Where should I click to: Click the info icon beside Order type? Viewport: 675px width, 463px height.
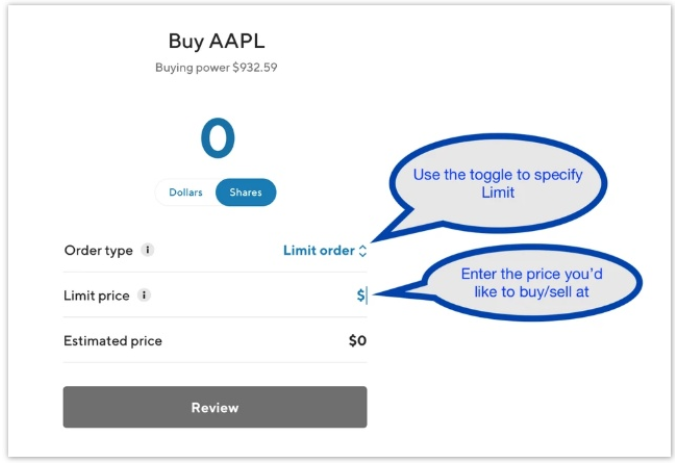click(x=147, y=251)
